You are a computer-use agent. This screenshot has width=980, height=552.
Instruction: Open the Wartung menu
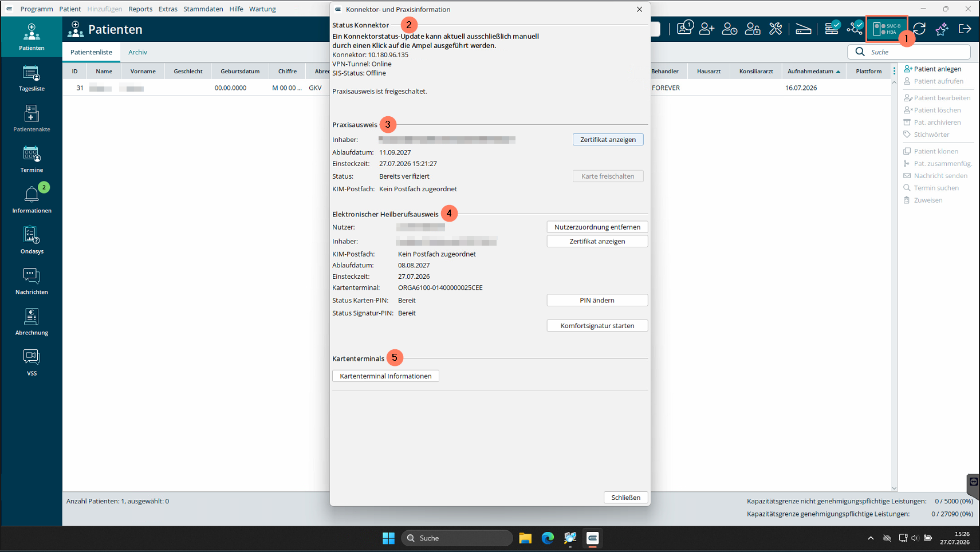[x=262, y=9]
